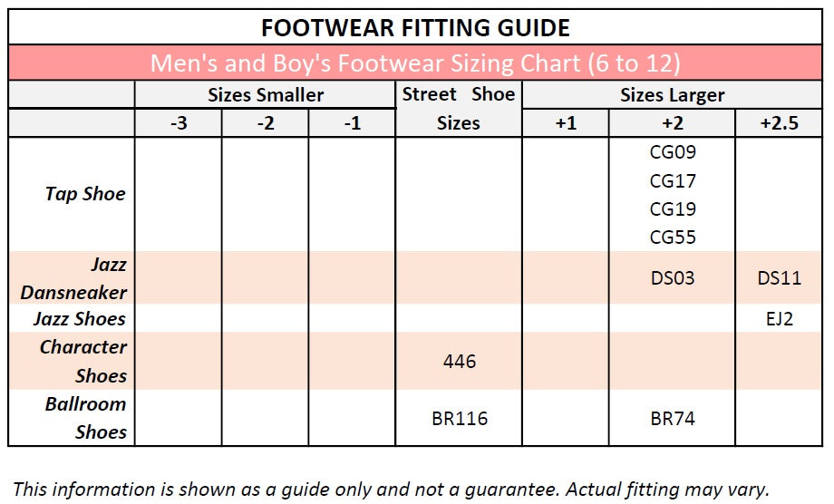This screenshot has height=504, width=834.
Task: Click the Sizes Larger header
Action: pos(672,95)
